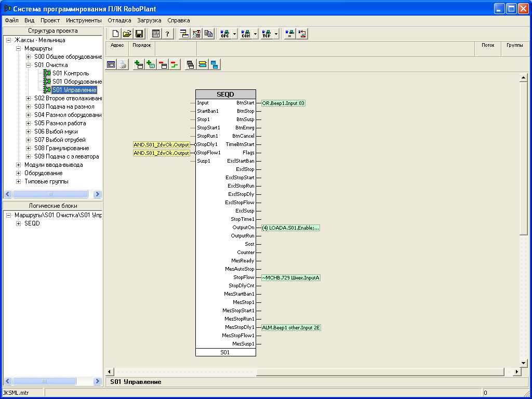Click the TCP connection icon

coord(267,34)
